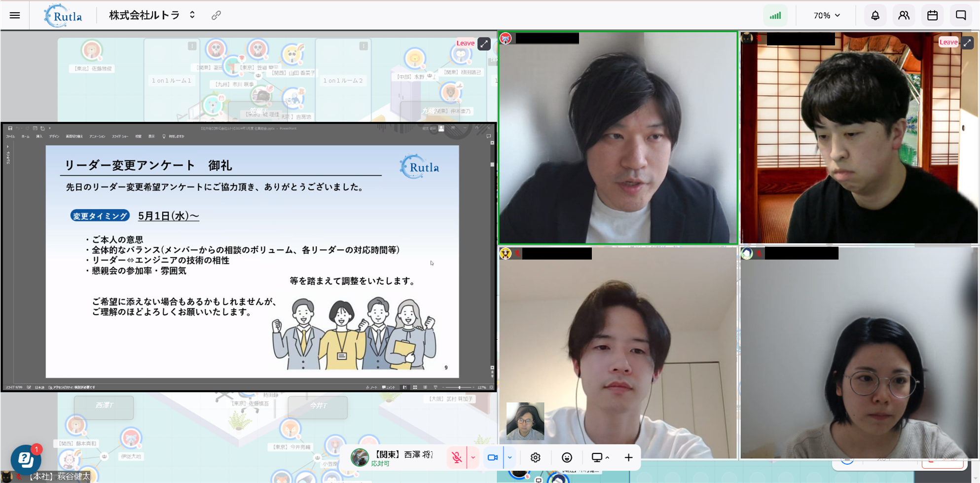Open the notifications bell

click(x=875, y=15)
